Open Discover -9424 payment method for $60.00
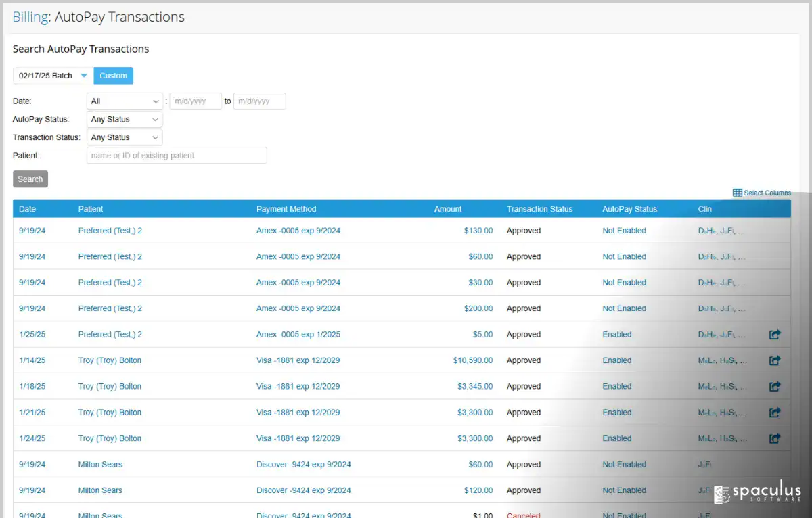 tap(304, 465)
